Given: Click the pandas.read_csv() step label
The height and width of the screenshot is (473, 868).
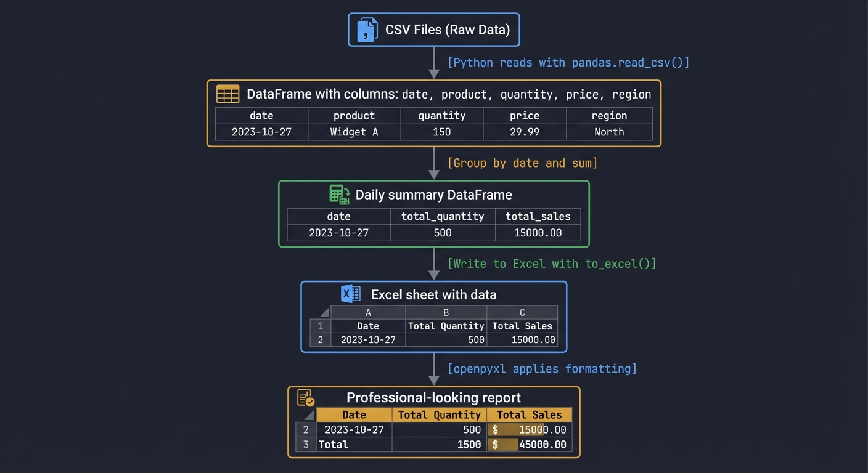Looking at the screenshot, I should pyautogui.click(x=568, y=62).
